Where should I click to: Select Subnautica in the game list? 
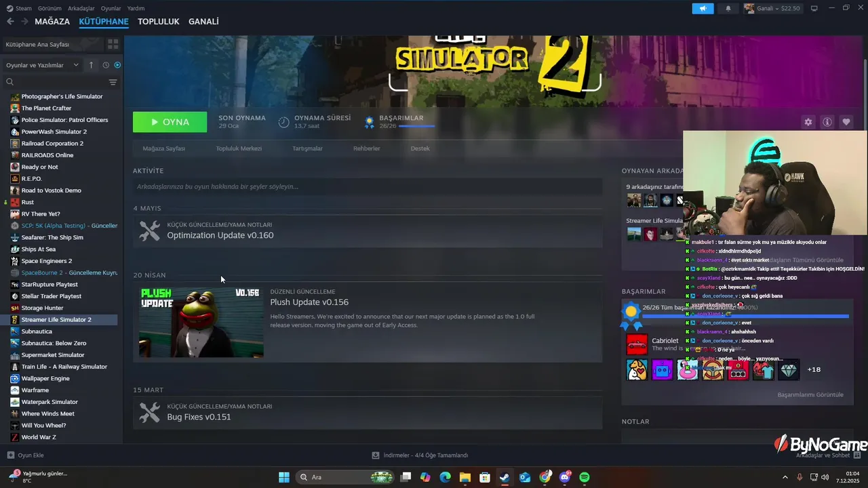[61, 331]
